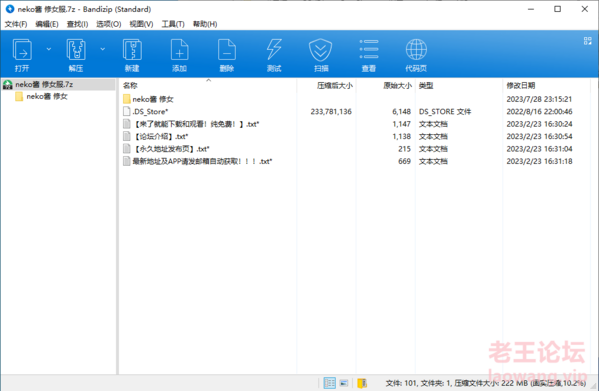Click the .DS_Store file icon

tap(126, 111)
